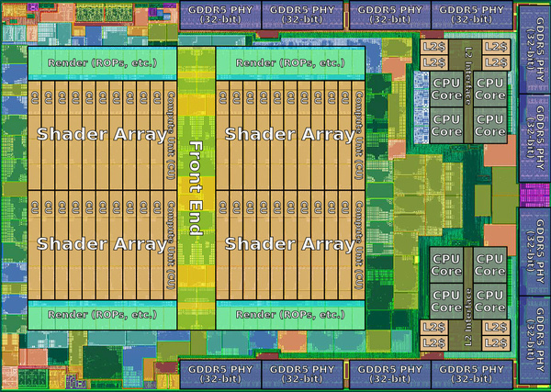This screenshot has width=551, height=392.
Task: Select the bottom-right Render (ROPs, etc.) block
Action: pyautogui.click(x=290, y=315)
